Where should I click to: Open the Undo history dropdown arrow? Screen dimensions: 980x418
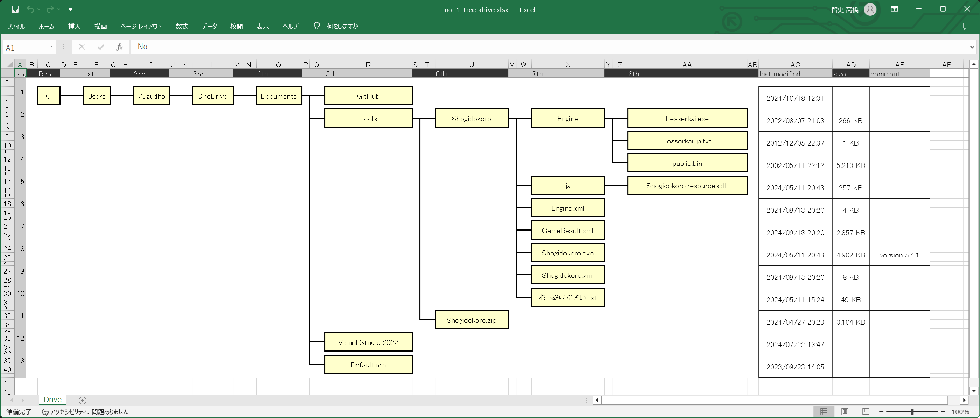point(39,9)
